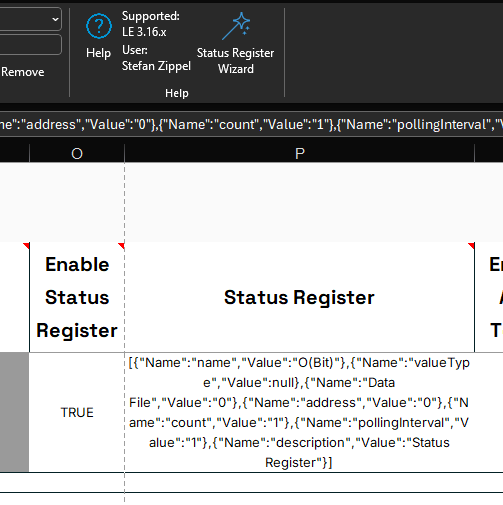This screenshot has width=503, height=505.
Task: Select column P header
Action: pos(300,153)
